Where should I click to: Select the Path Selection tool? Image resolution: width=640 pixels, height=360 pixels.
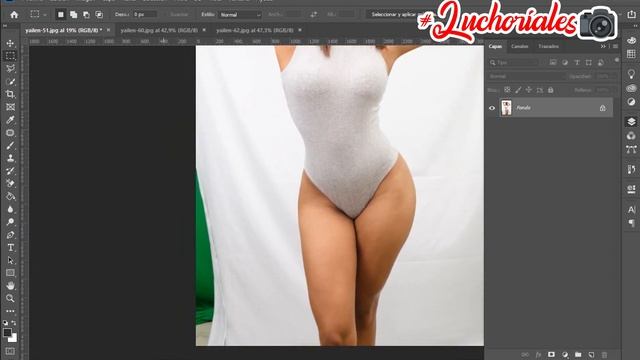[x=10, y=260]
